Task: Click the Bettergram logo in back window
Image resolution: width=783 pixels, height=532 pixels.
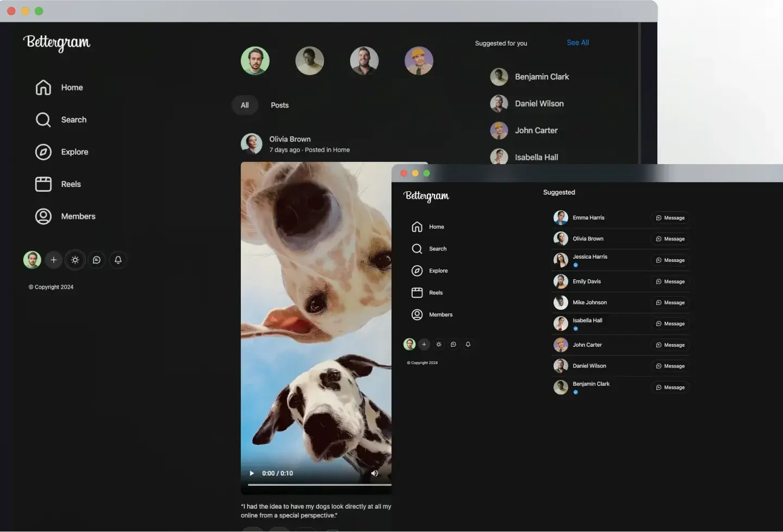Action: coord(57,42)
